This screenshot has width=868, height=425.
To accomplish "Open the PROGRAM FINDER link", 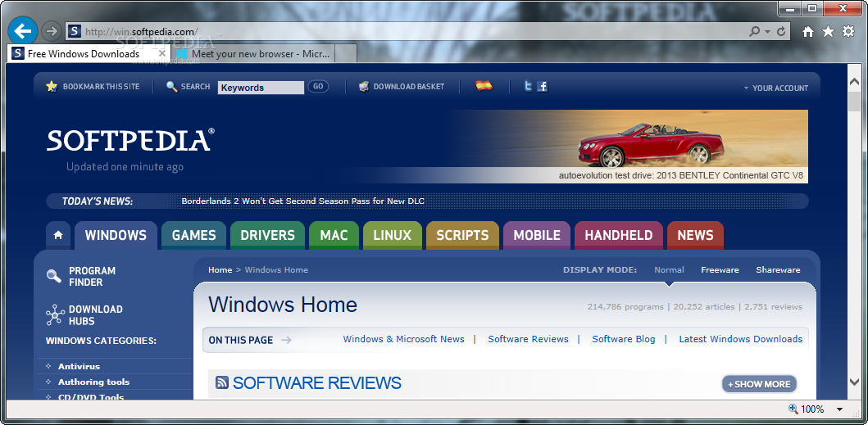I will (92, 276).
